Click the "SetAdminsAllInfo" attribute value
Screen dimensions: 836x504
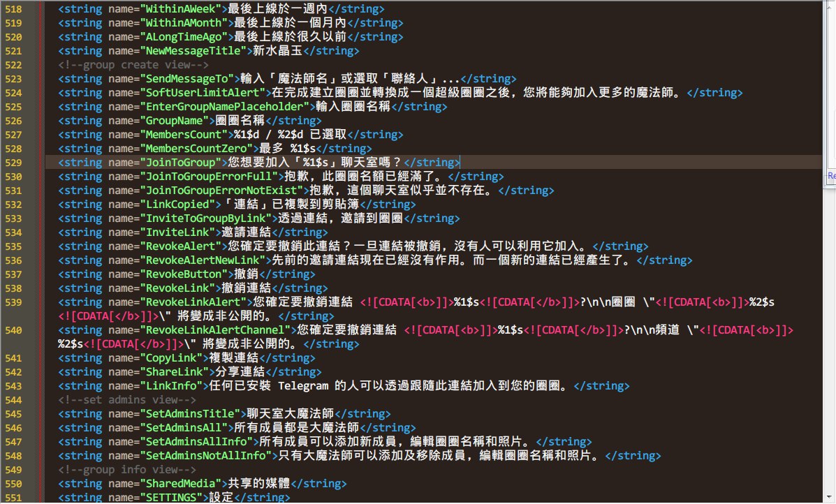[x=197, y=442]
